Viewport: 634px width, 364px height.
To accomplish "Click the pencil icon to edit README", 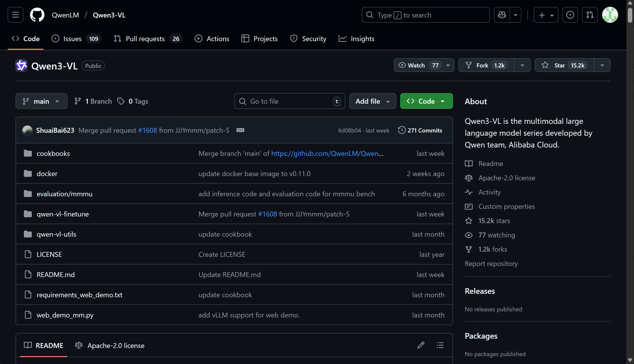I will pyautogui.click(x=421, y=345).
